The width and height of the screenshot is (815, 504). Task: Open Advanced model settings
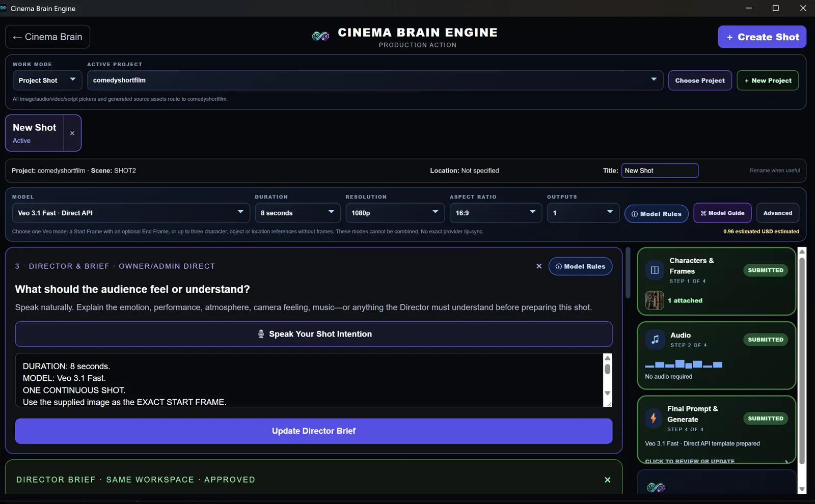pyautogui.click(x=777, y=213)
